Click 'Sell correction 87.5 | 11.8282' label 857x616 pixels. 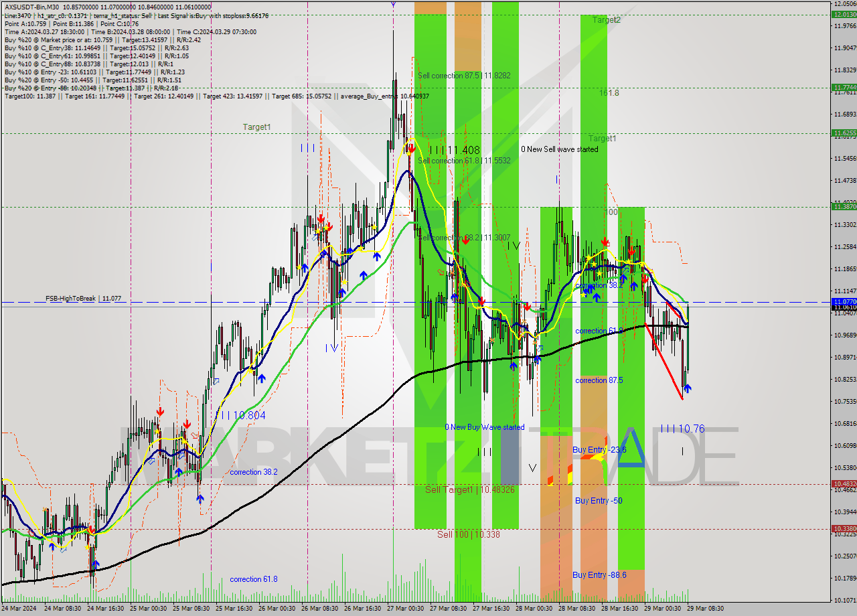(464, 76)
